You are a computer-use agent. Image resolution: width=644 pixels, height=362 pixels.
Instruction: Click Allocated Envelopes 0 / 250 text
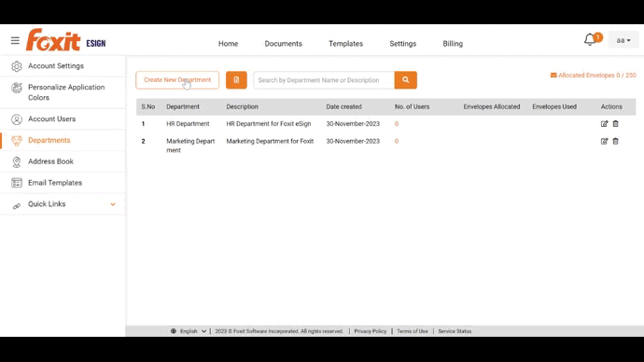[x=596, y=76]
